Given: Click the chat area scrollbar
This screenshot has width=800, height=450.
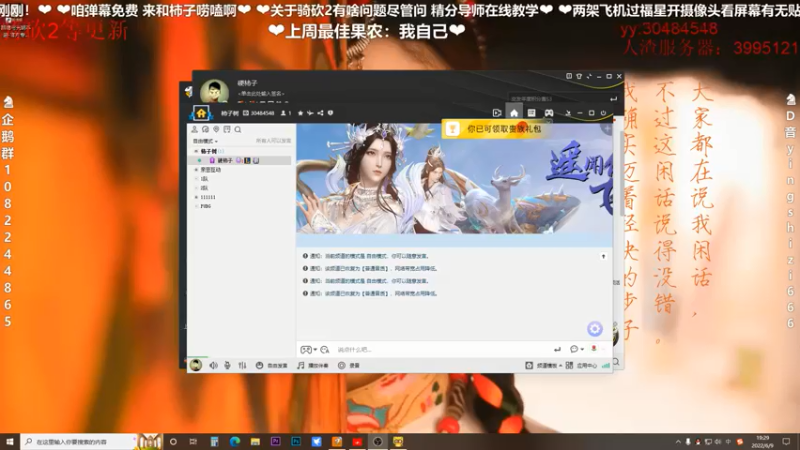Looking at the screenshot, I should (x=621, y=173).
